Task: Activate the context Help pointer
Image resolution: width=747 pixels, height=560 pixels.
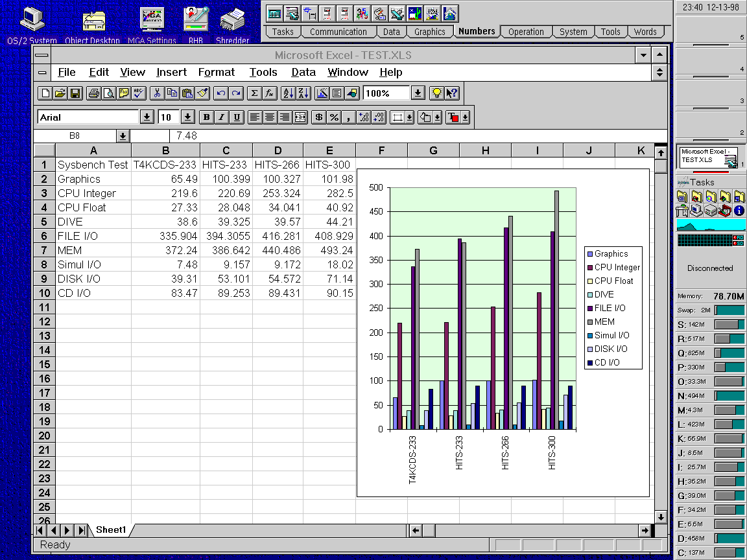Action: click(x=451, y=93)
